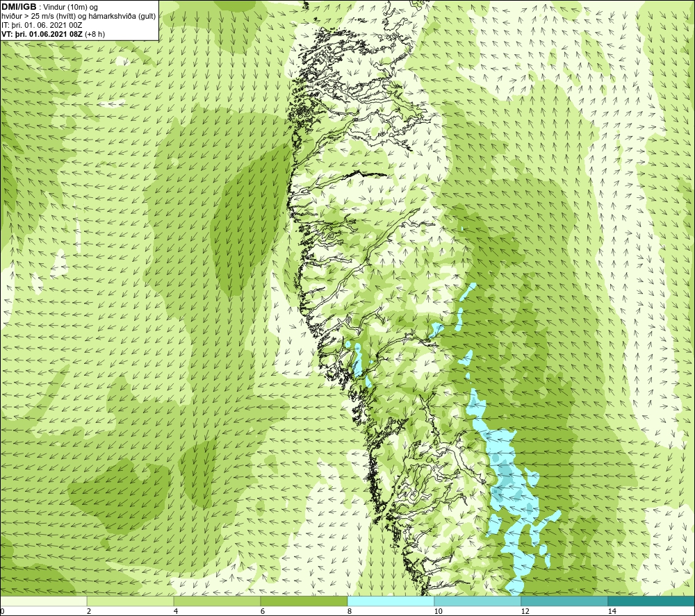Click the 4-6 m/s green legend segment
Screen dimensions: 695x616
[217, 601]
